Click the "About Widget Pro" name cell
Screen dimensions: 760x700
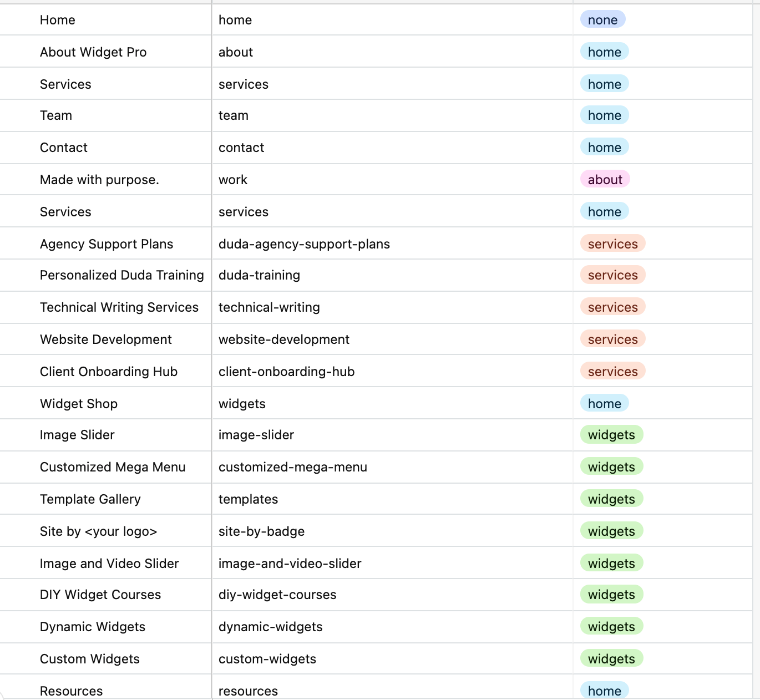93,52
